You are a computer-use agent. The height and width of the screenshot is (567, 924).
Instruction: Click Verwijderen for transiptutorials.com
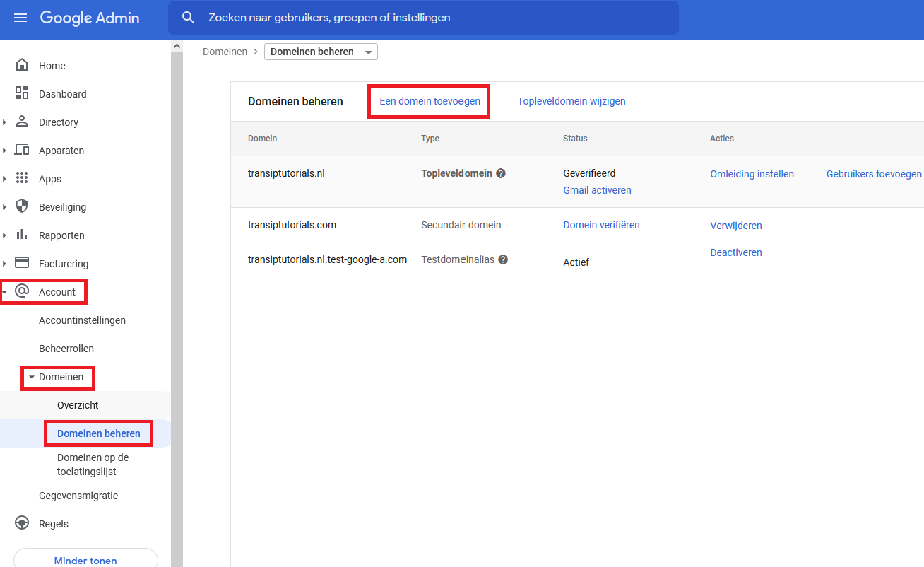[736, 226]
